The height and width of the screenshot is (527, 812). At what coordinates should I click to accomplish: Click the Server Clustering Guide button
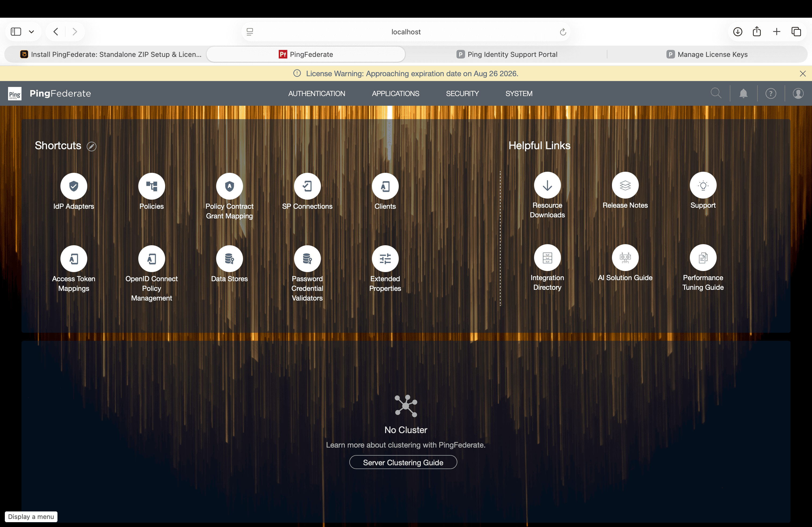click(403, 462)
